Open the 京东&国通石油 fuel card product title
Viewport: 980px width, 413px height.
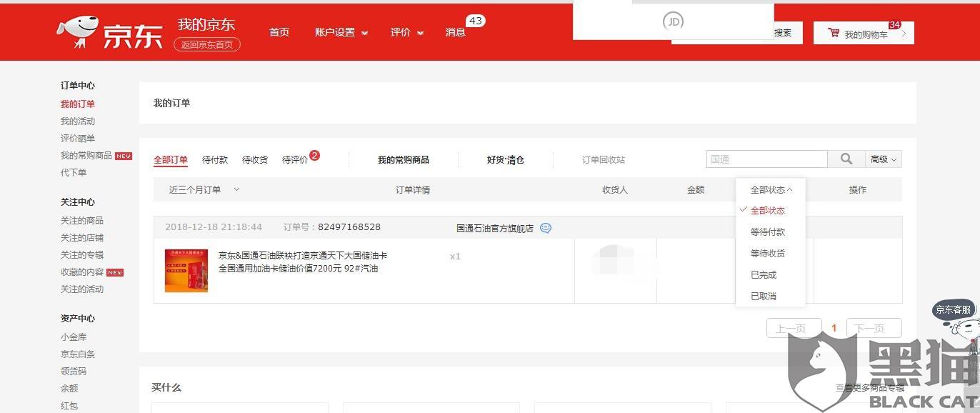tap(303, 262)
